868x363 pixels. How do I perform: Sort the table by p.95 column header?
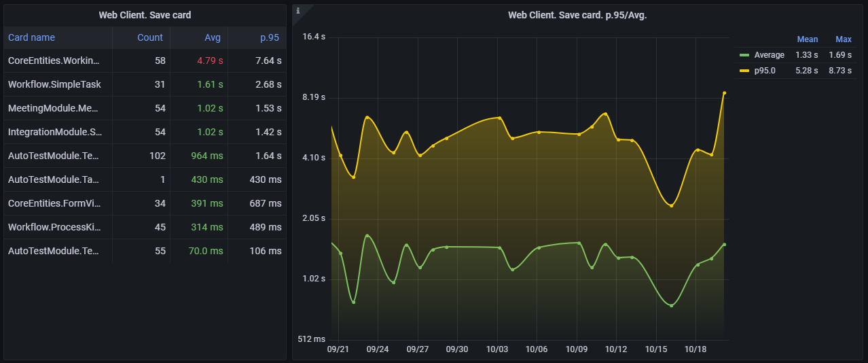(x=270, y=37)
